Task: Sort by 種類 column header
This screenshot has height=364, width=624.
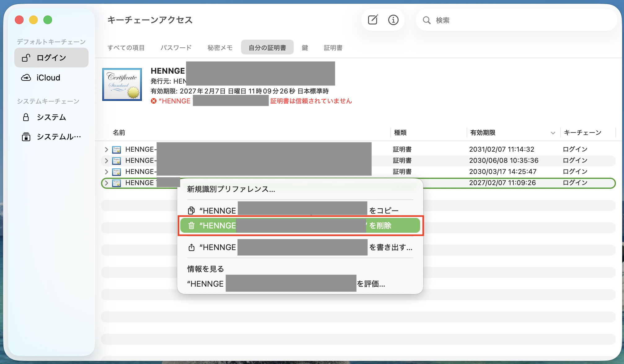Action: coord(400,132)
